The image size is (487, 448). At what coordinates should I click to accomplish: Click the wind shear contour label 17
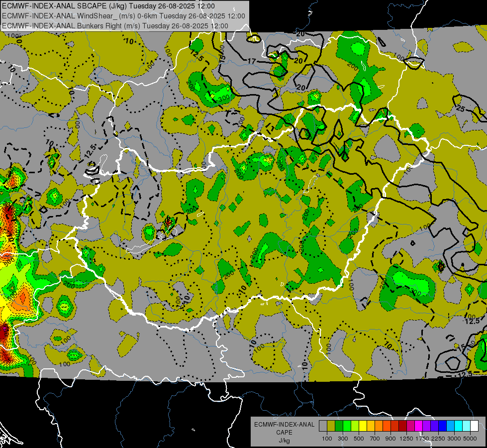tap(252, 62)
